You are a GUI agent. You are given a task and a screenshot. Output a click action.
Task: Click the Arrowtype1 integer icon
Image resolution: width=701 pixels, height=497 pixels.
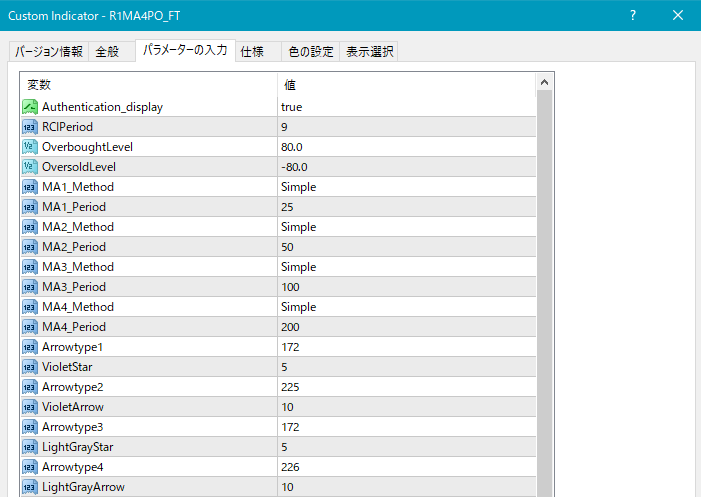(30, 347)
